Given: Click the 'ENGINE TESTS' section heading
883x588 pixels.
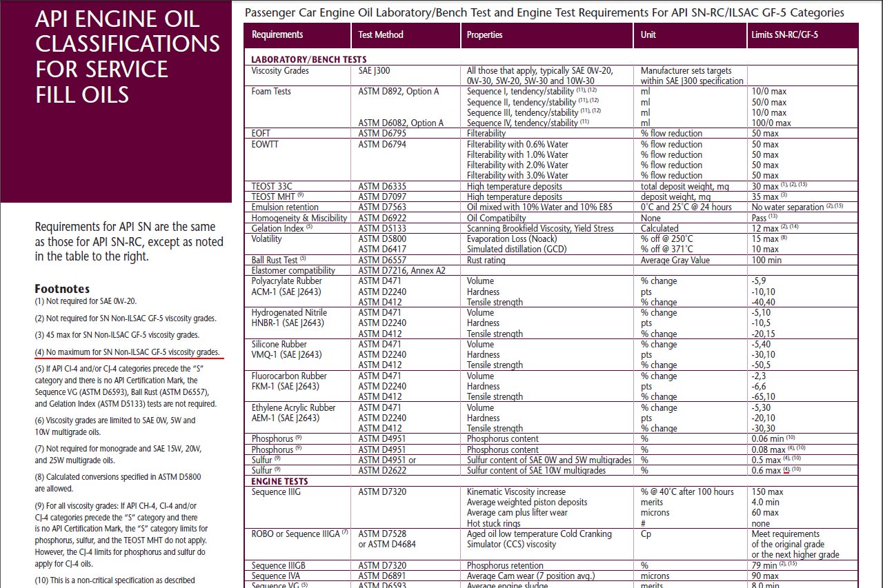Looking at the screenshot, I should coord(279,481).
